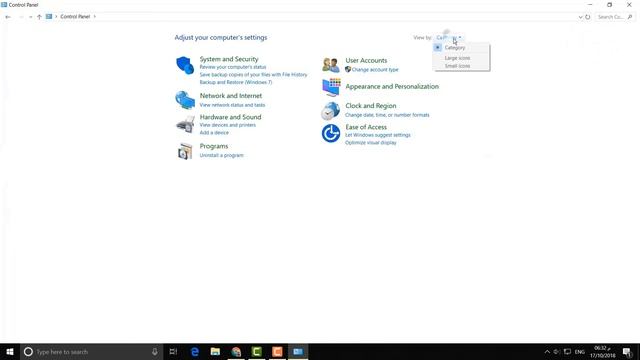Click the search magnifier icon

click(x=630, y=17)
